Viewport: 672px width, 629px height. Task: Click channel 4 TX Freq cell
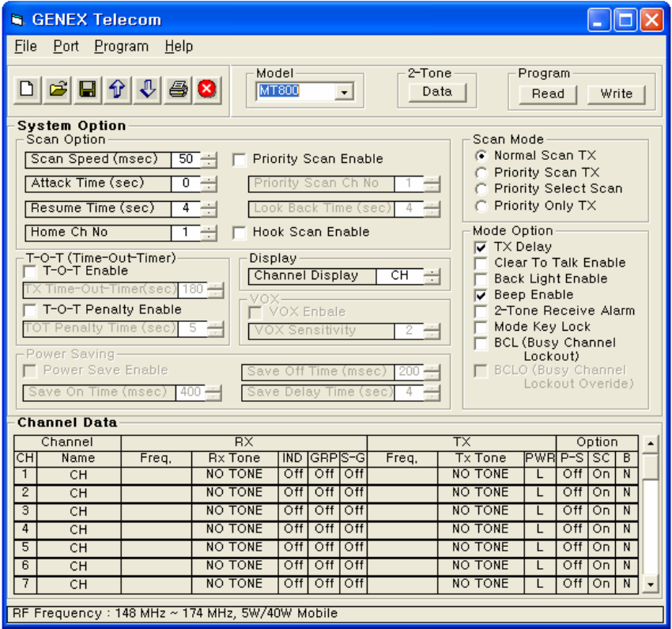pos(402,529)
